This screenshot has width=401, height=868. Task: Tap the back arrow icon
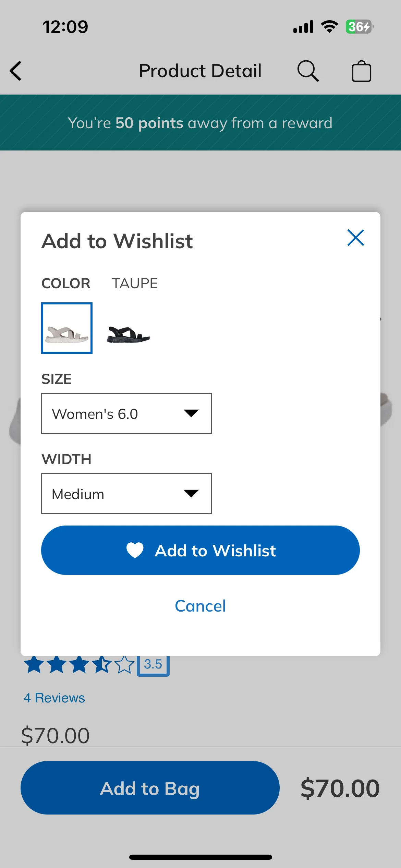point(15,71)
